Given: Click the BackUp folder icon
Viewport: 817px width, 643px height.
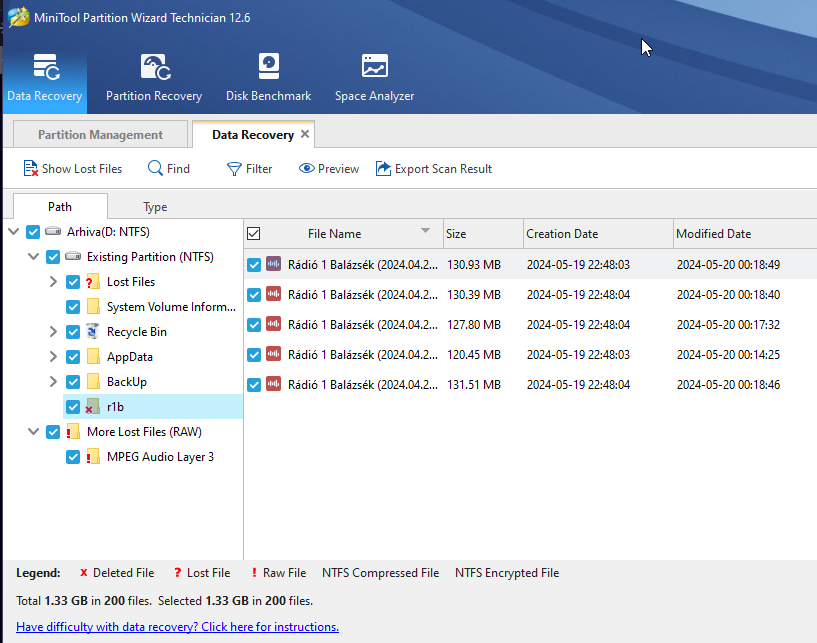Looking at the screenshot, I should pos(93,381).
